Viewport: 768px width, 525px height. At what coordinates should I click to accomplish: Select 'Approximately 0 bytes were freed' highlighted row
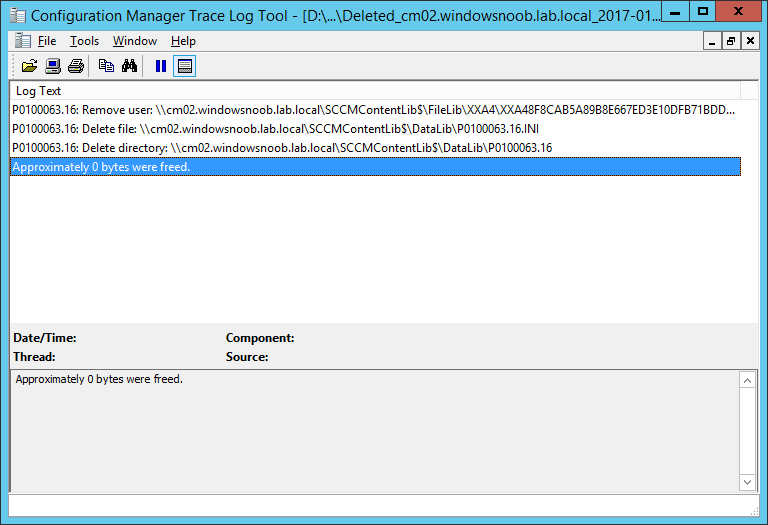coord(375,167)
